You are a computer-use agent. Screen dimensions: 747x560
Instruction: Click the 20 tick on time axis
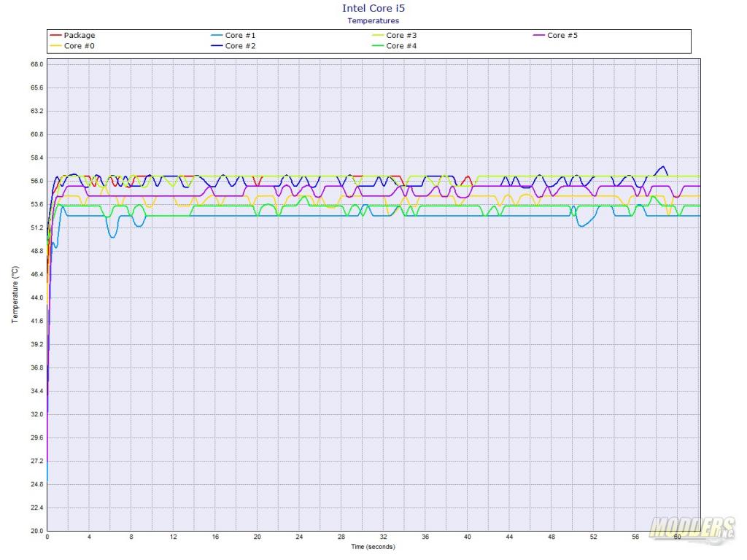258,537
